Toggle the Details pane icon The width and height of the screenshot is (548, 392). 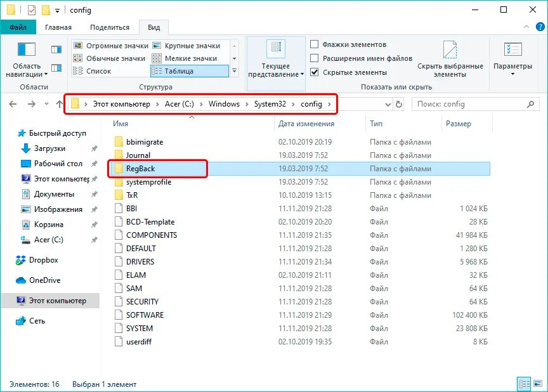[56, 67]
